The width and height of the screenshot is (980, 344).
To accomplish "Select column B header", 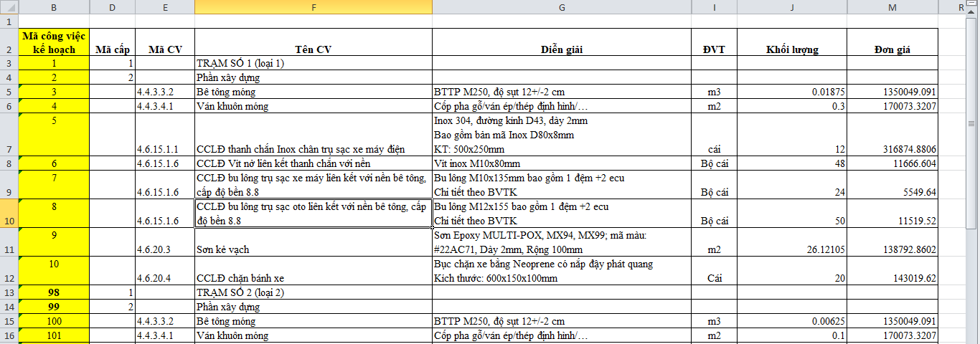I will point(54,7).
